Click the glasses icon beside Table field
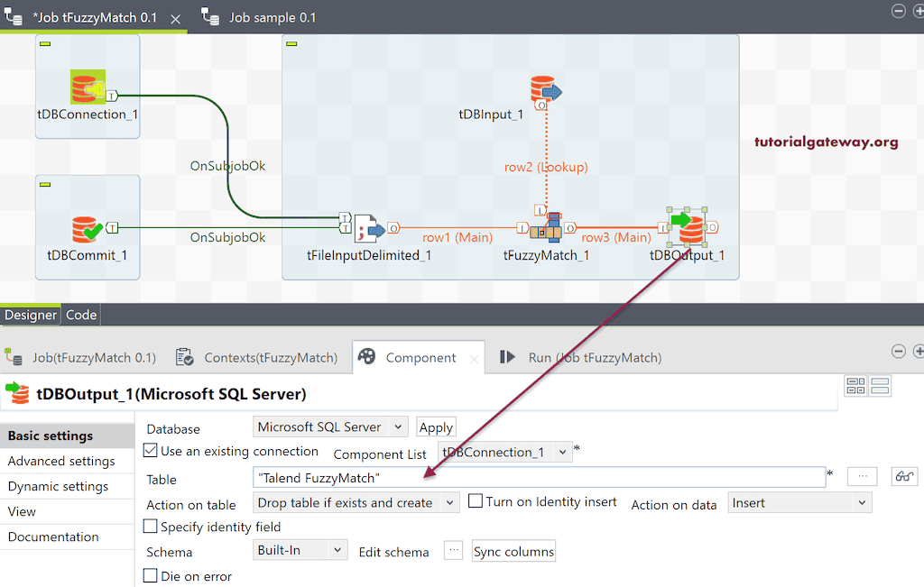Screen dimensions: 924x587 904,477
